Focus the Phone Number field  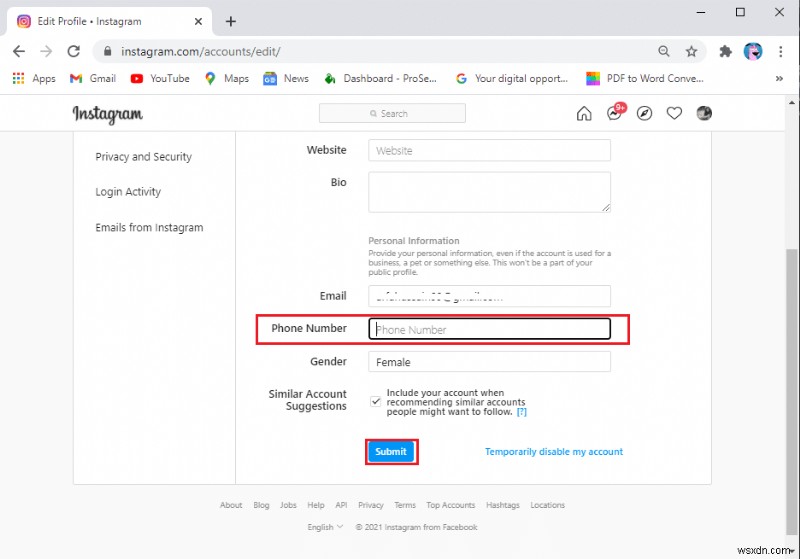pyautogui.click(x=489, y=329)
